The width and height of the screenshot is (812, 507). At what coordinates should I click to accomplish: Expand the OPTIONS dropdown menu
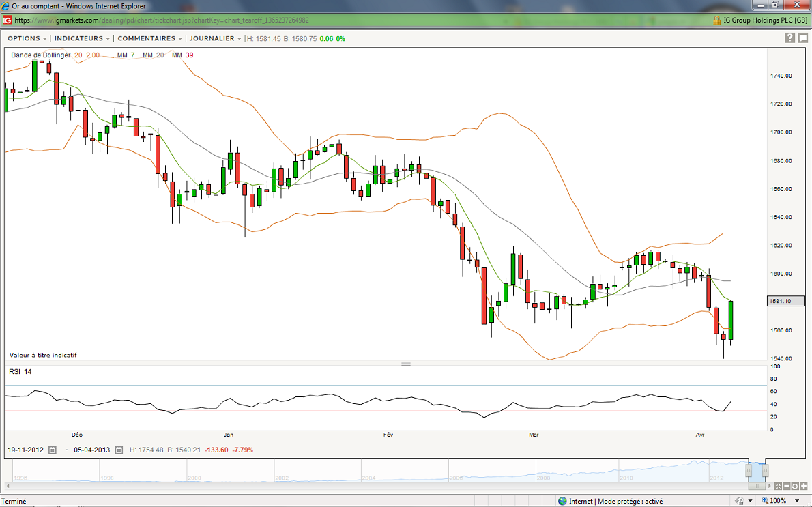click(27, 38)
